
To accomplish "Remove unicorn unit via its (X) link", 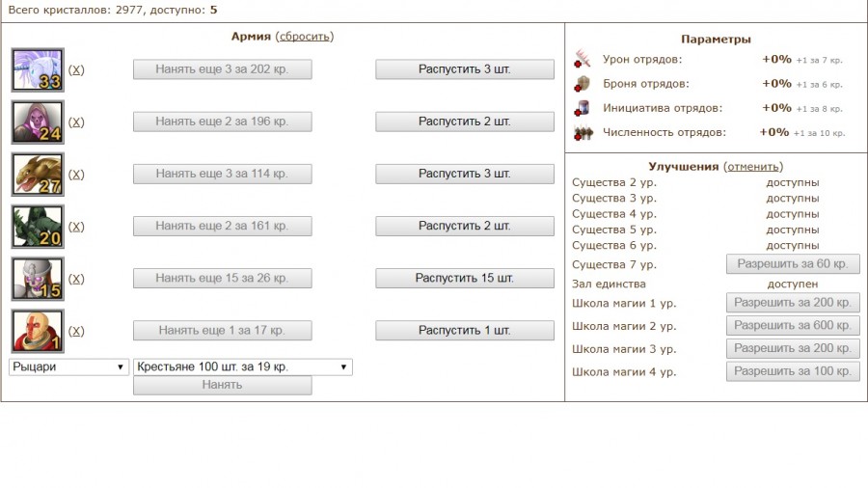I will pos(76,69).
